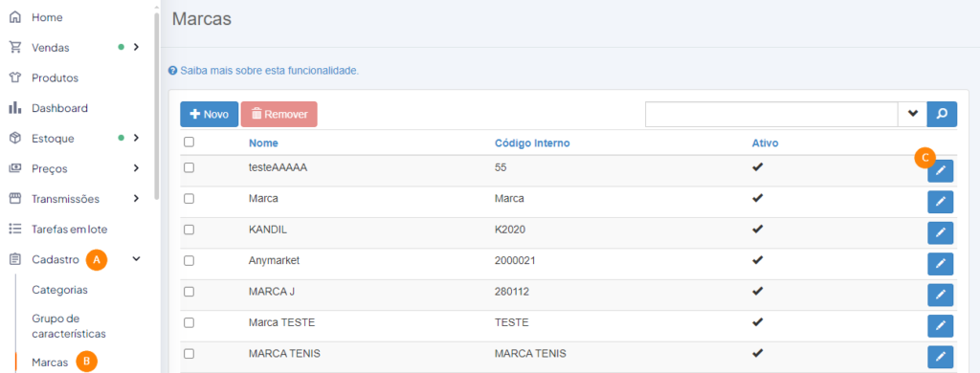Edit the Marca row using pencil button

(x=940, y=202)
